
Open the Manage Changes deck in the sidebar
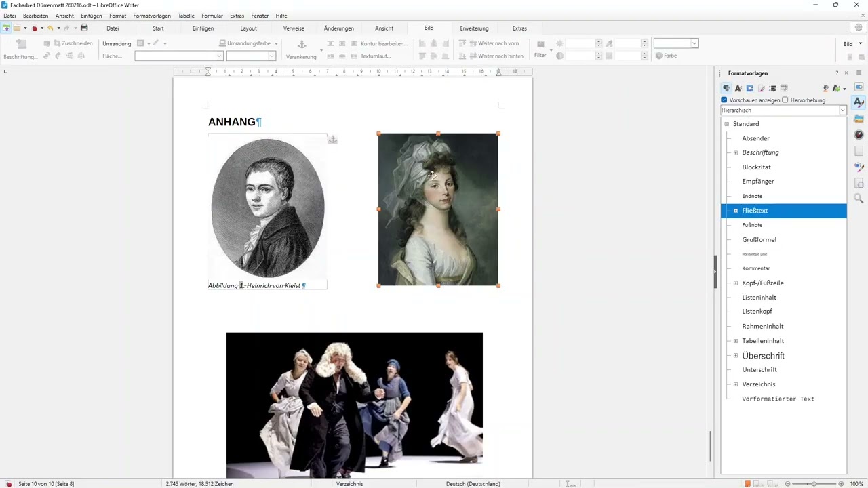pos(859,183)
